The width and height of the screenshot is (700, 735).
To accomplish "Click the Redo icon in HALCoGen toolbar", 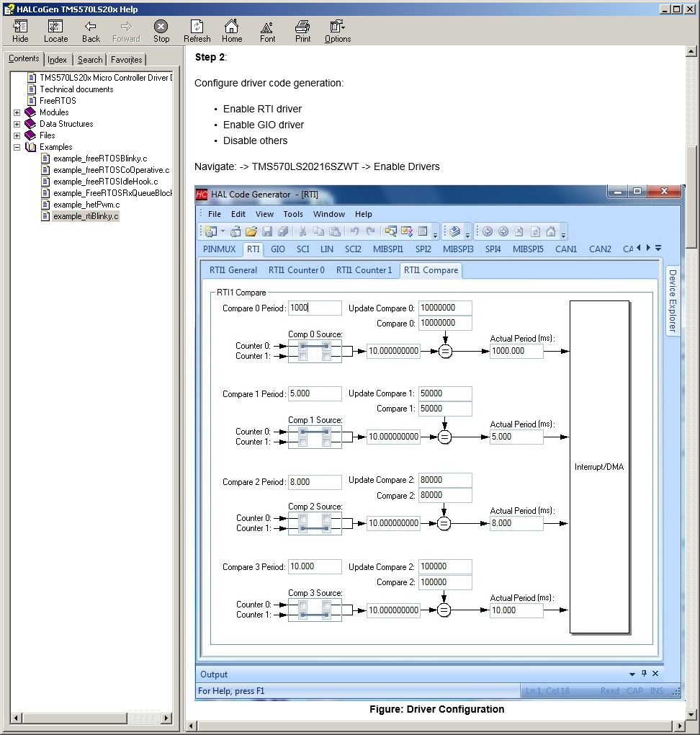I will coord(370,231).
